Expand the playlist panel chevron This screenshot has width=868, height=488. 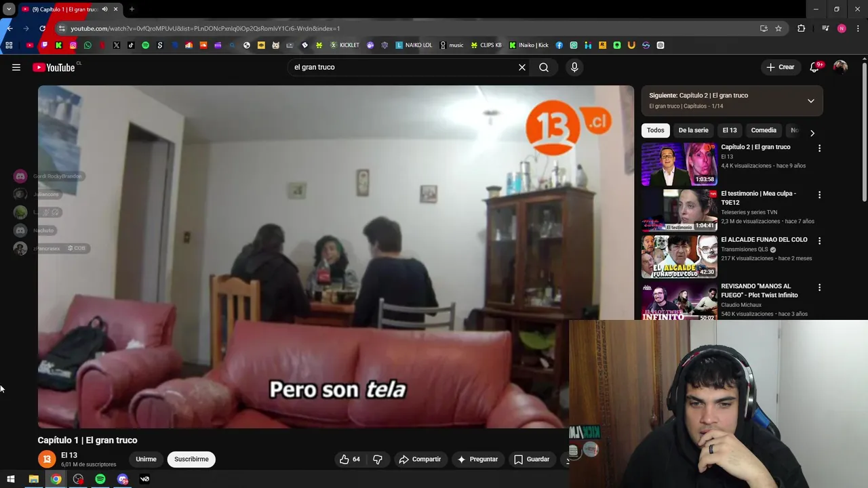(810, 101)
